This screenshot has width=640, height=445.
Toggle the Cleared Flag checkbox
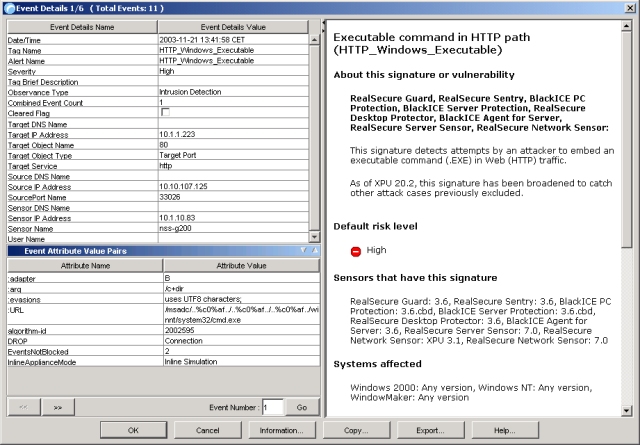click(165, 112)
